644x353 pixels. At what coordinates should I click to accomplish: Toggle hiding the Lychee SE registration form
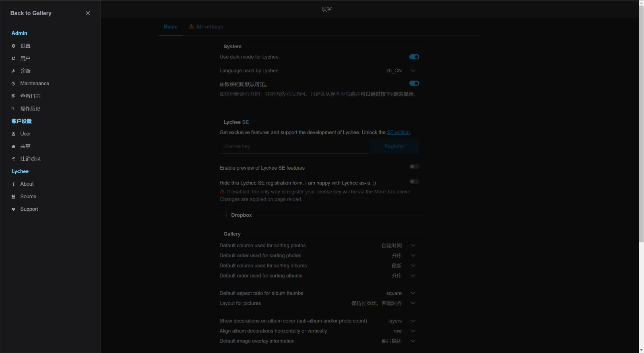tap(414, 182)
